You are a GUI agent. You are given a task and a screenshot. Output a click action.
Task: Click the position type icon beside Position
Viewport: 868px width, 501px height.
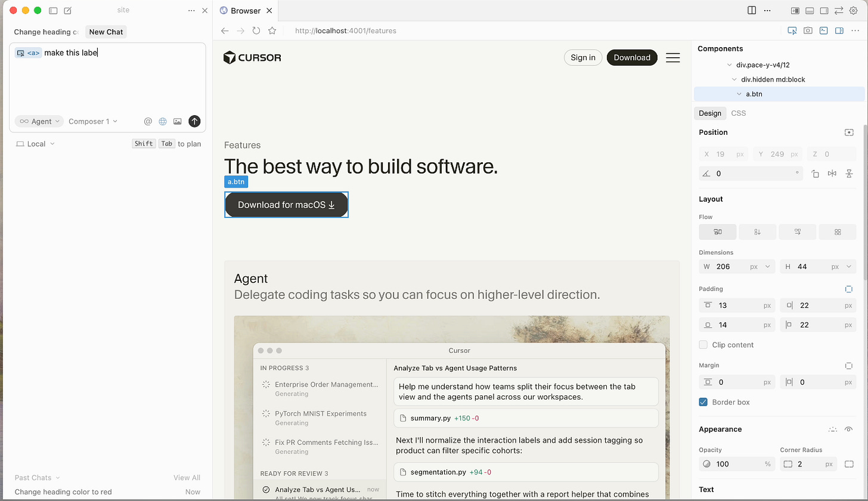(x=850, y=132)
